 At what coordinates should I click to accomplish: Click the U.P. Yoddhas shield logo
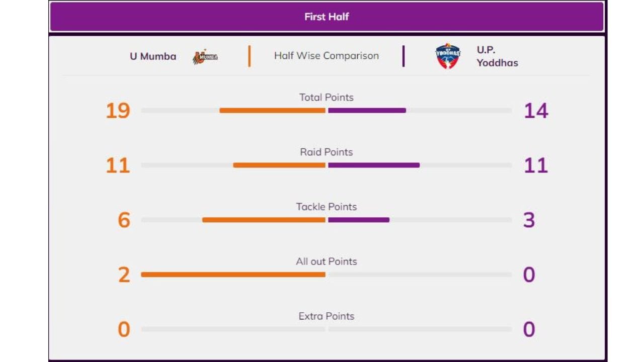click(x=447, y=56)
